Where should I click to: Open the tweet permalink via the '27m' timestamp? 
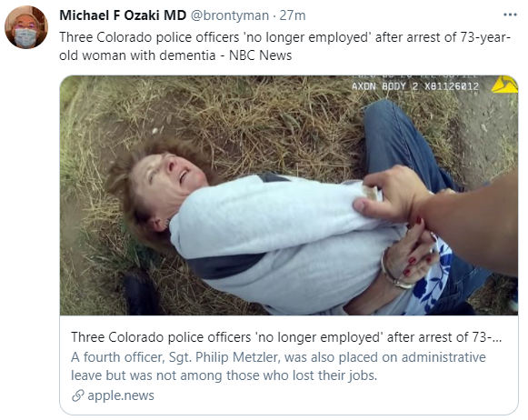coord(293,15)
